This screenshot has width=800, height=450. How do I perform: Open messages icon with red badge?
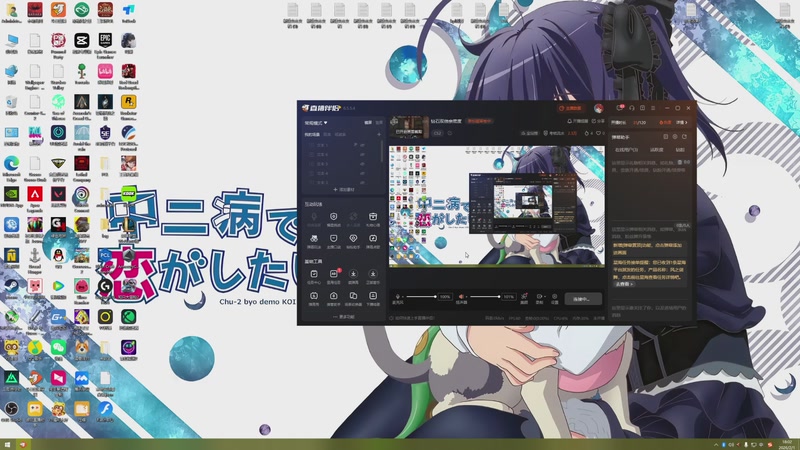(620, 108)
